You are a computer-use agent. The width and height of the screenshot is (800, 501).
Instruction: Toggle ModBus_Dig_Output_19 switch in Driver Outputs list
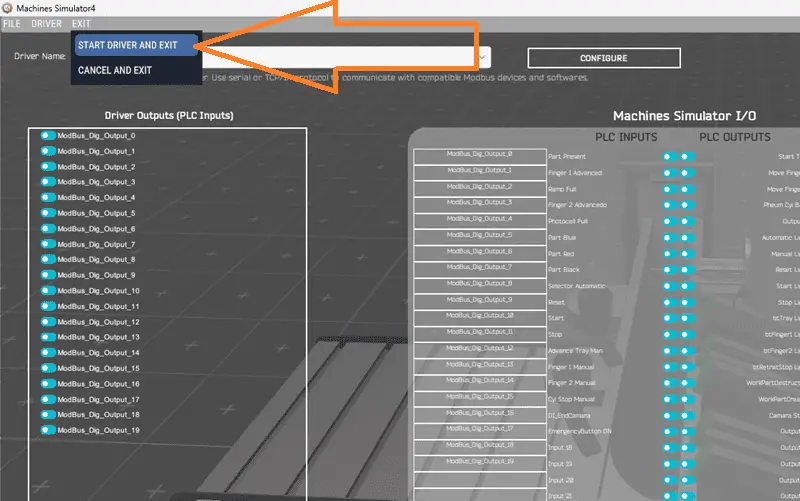[x=48, y=430]
